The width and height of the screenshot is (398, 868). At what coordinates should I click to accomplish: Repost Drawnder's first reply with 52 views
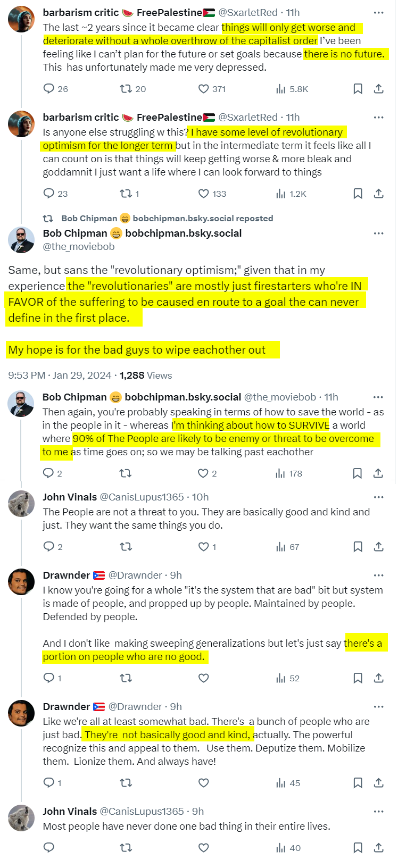126,678
